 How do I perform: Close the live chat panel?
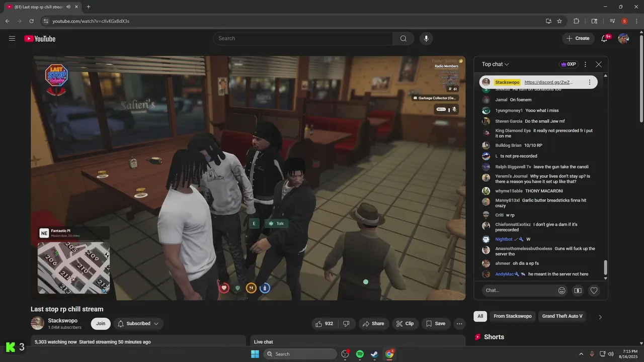click(599, 64)
